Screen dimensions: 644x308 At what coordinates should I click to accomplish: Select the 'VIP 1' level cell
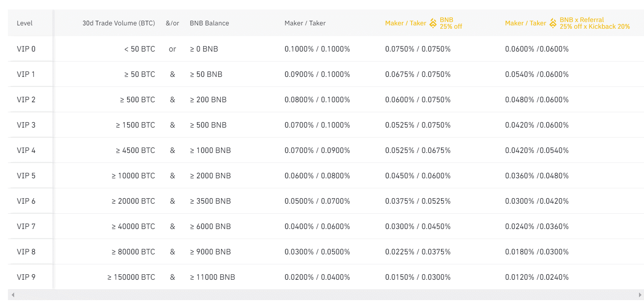[x=26, y=74]
